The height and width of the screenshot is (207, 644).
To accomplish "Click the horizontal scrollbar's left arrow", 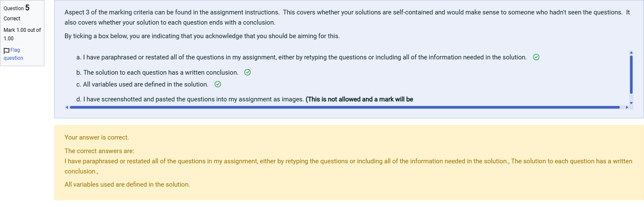I will [x=66, y=107].
